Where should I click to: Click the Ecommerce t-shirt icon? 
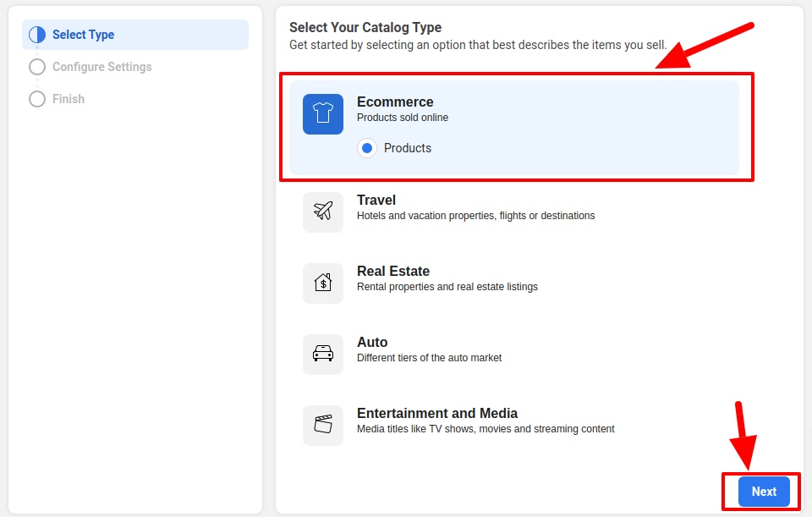[323, 114]
